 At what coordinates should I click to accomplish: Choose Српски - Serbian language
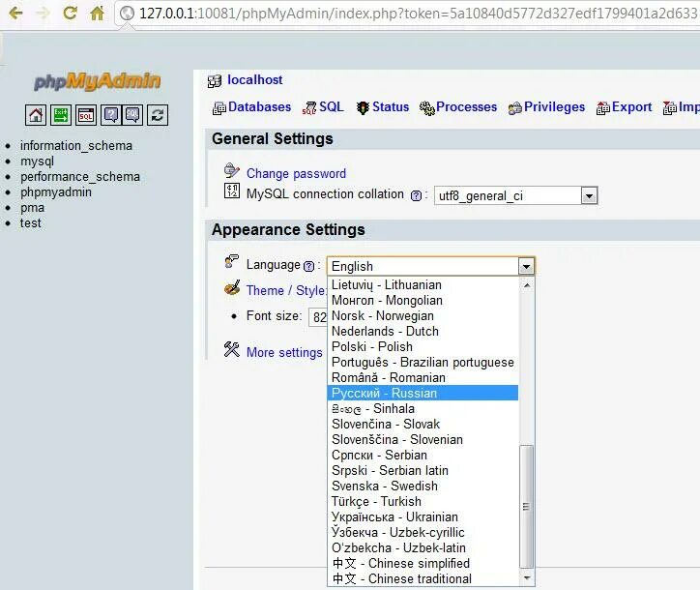[x=423, y=456]
